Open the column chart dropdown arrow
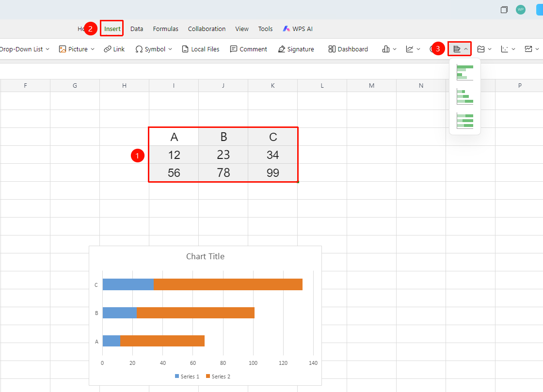 (395, 49)
